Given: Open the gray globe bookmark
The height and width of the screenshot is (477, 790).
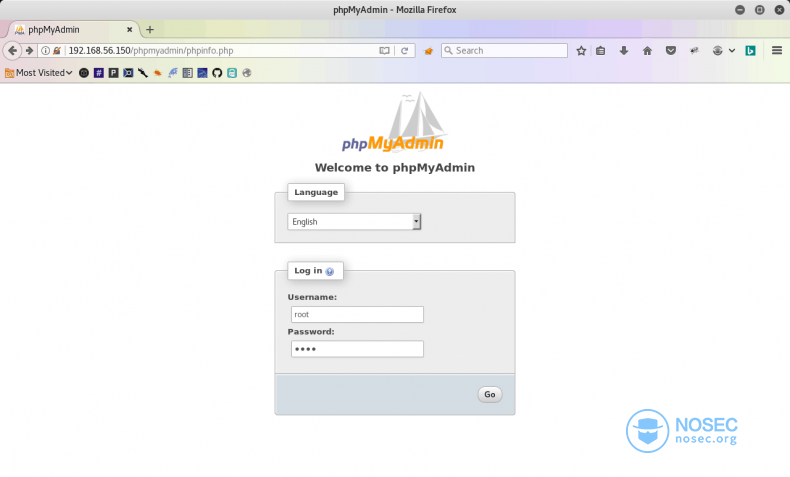Looking at the screenshot, I should [246, 73].
